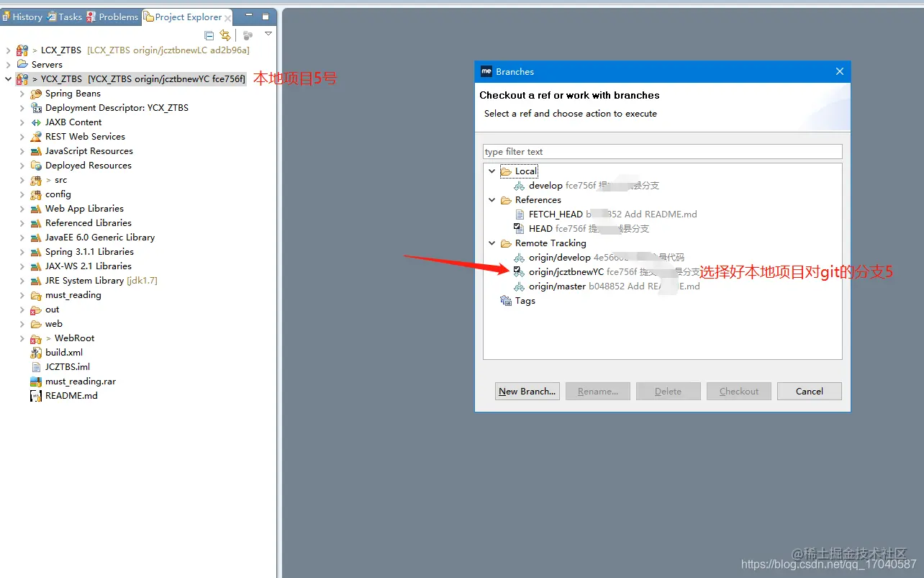Click the New Branch... button
The image size is (924, 578).
527,392
